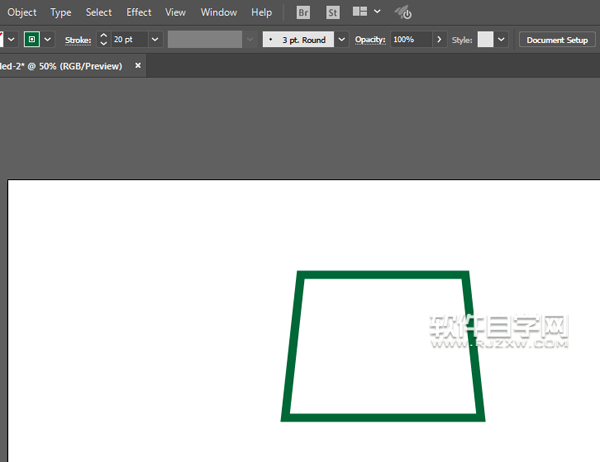
Task: Open the Stroke panel link
Action: [78, 39]
